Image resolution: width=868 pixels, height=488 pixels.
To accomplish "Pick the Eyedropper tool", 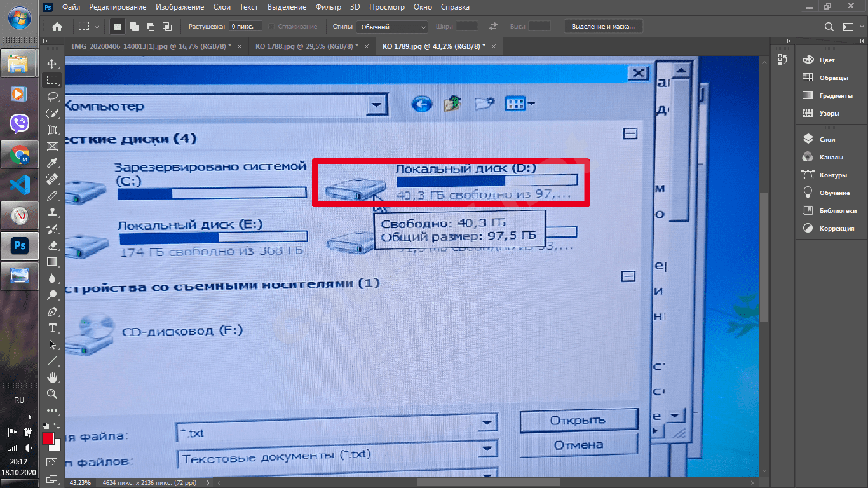I will pos(52,163).
